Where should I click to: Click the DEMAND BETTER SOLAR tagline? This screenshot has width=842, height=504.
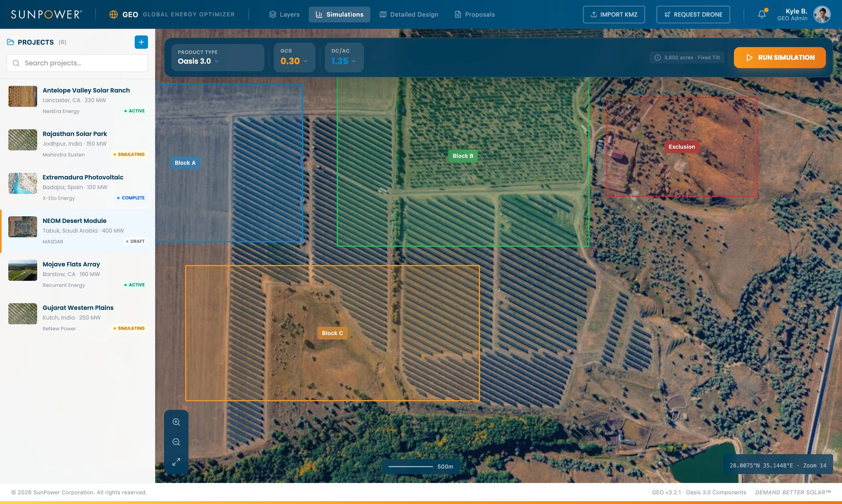(x=793, y=492)
